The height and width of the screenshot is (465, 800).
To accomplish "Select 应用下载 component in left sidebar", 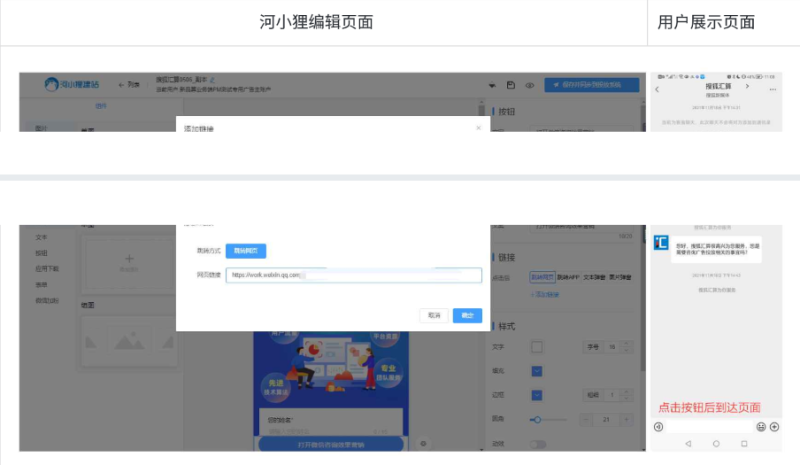I will click(x=47, y=269).
